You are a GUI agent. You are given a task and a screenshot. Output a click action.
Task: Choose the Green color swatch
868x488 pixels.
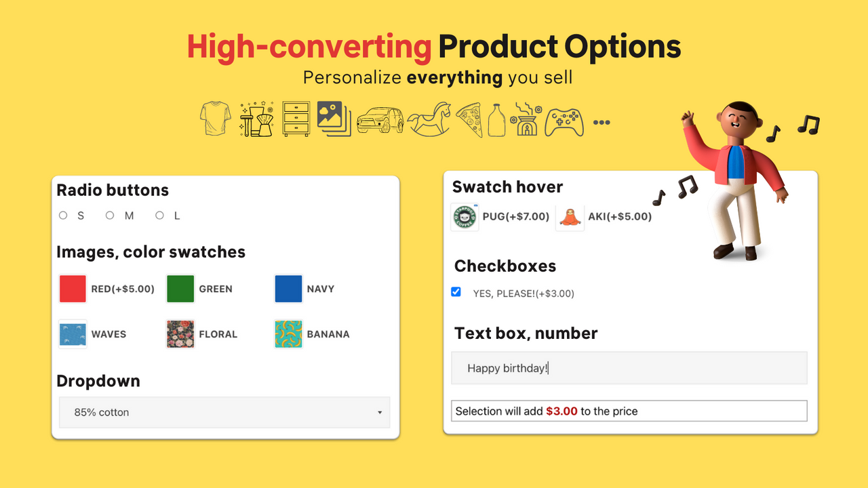(180, 289)
